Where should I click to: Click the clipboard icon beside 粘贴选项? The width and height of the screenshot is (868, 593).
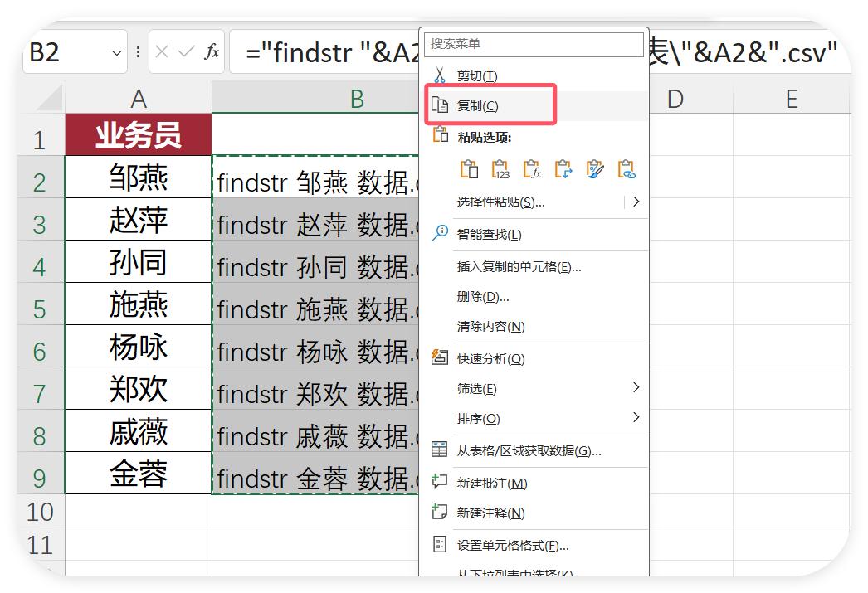point(441,134)
